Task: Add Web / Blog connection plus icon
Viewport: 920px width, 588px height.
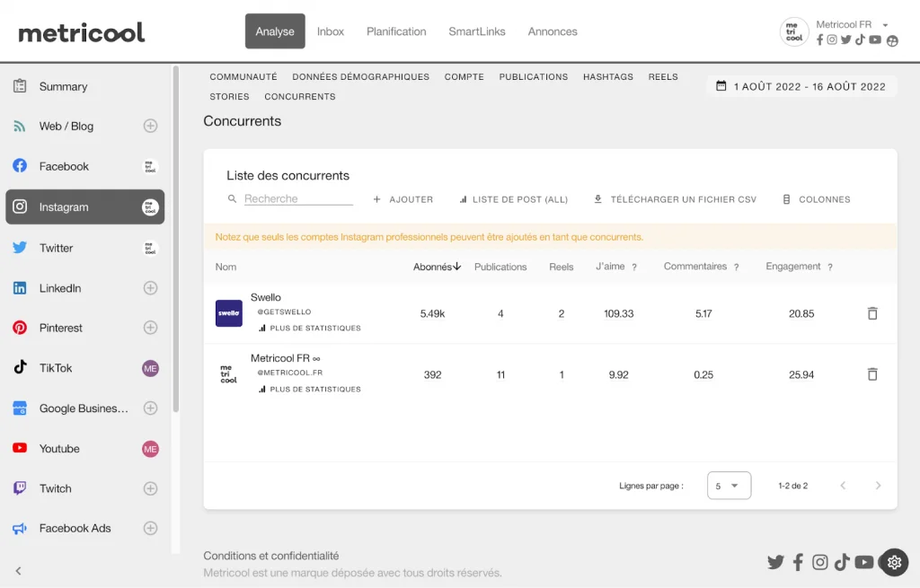Action: 150,126
